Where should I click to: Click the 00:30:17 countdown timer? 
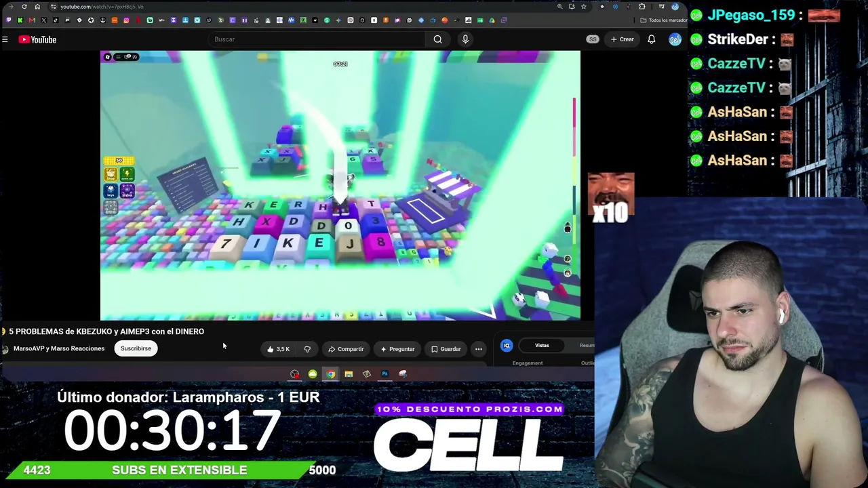[172, 430]
